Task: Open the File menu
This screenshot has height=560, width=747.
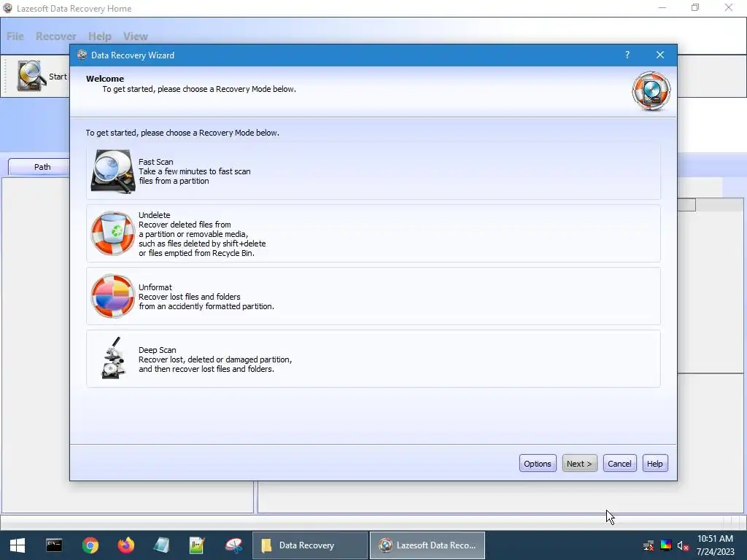Action: tap(15, 36)
